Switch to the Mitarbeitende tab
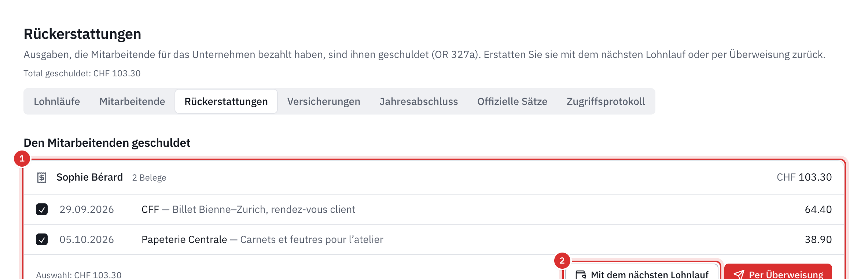 tap(132, 101)
